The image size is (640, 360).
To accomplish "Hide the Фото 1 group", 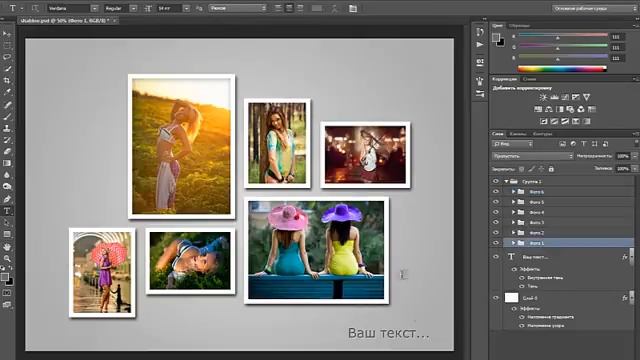I will pyautogui.click(x=496, y=242).
